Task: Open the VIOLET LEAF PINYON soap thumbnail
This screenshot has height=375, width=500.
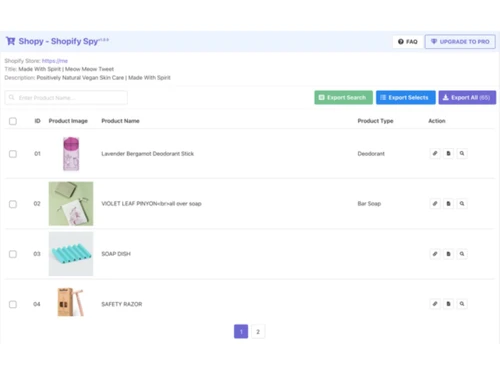Action: [71, 204]
